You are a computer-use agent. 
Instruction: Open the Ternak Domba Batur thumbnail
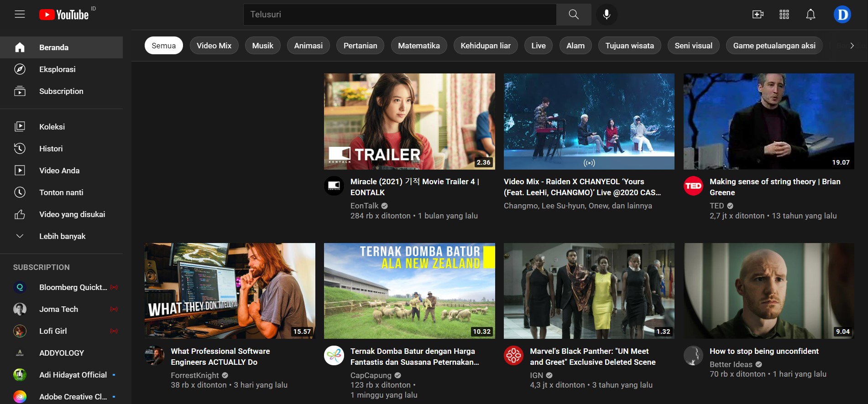(x=409, y=291)
